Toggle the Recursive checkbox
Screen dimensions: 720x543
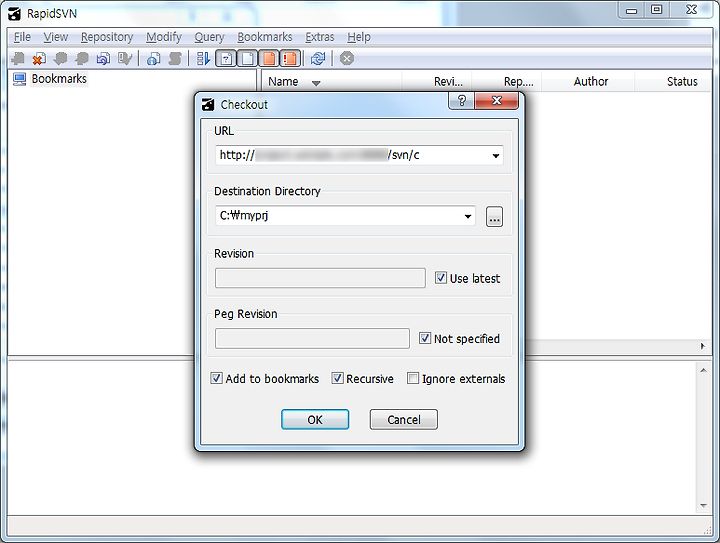(x=338, y=378)
